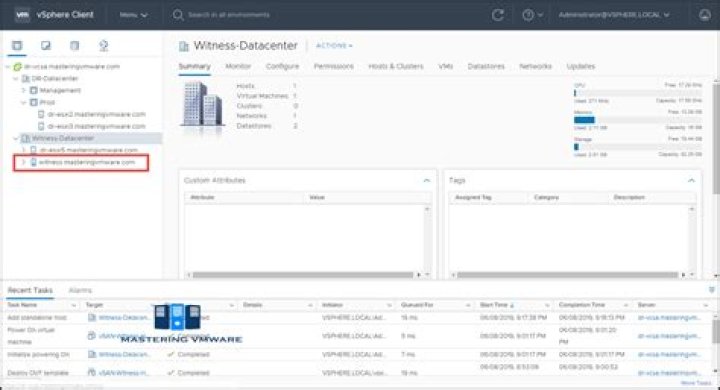
Task: Open the Updates tab
Action: [580, 66]
